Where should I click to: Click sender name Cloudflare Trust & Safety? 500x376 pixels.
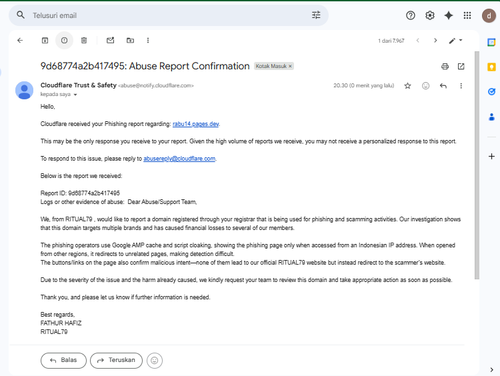[78, 85]
